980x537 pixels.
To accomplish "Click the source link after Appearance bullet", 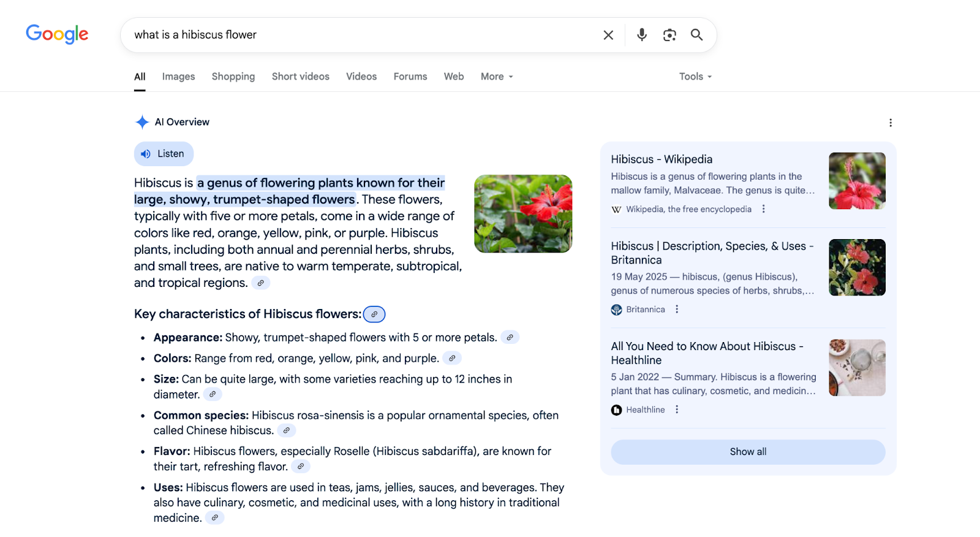I will [510, 338].
